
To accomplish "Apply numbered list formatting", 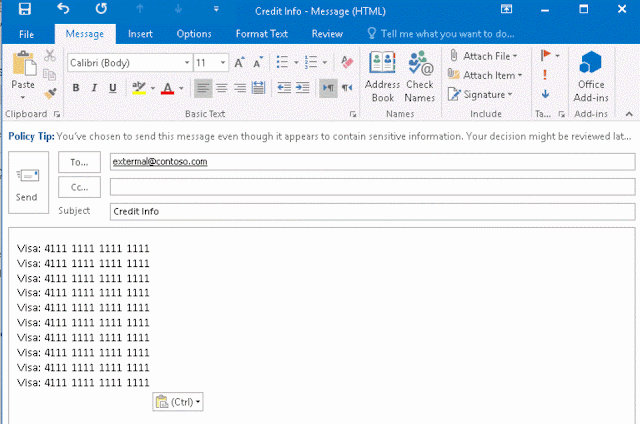I will pyautogui.click(x=311, y=62).
